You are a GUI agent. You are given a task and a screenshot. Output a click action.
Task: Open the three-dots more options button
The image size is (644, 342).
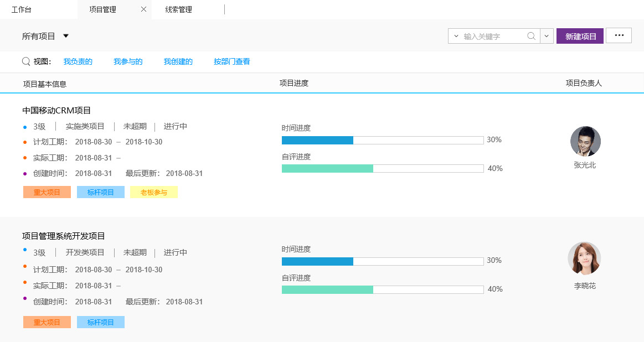pos(619,35)
